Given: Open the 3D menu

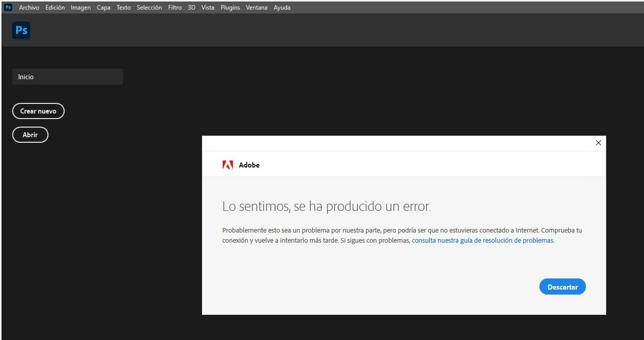Looking at the screenshot, I should click(191, 8).
